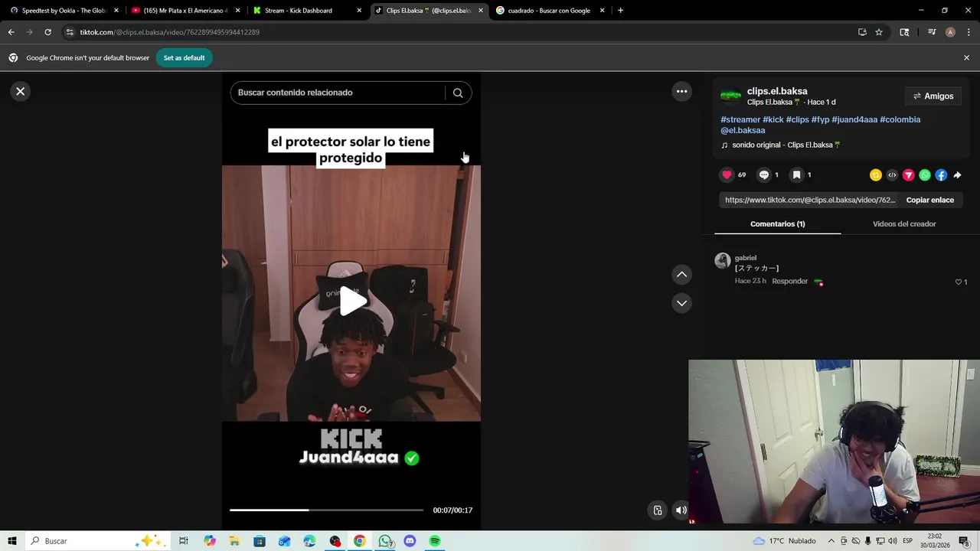Open the three-dots more options menu
The height and width of the screenshot is (551, 980).
[x=681, y=91]
